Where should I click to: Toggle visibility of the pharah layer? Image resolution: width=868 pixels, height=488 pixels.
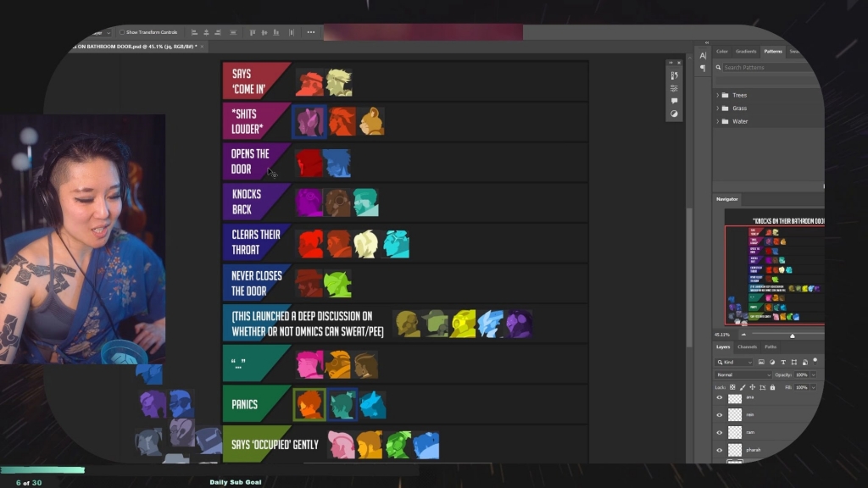[720, 450]
